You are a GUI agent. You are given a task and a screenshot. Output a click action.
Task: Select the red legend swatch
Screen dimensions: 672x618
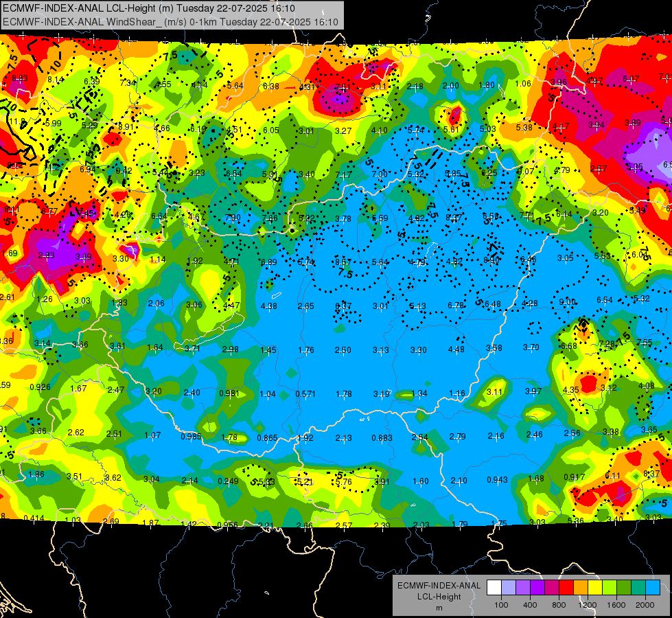[566, 587]
